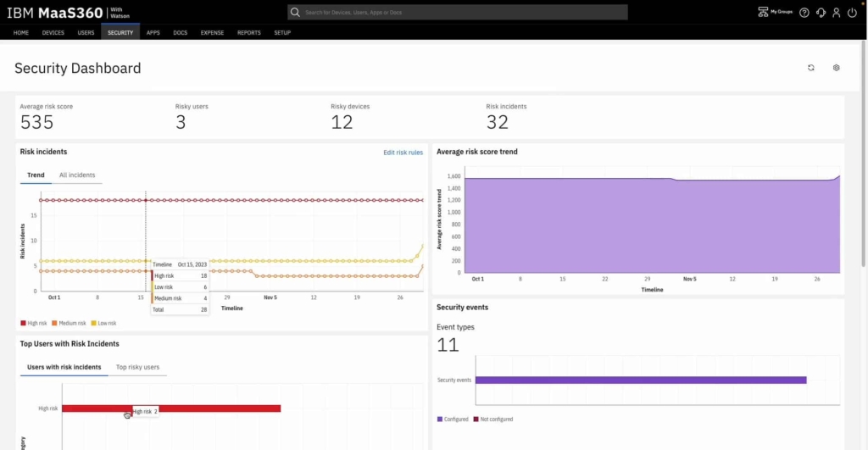The width and height of the screenshot is (868, 450).
Task: Click the search magnifier icon
Action: pos(295,12)
